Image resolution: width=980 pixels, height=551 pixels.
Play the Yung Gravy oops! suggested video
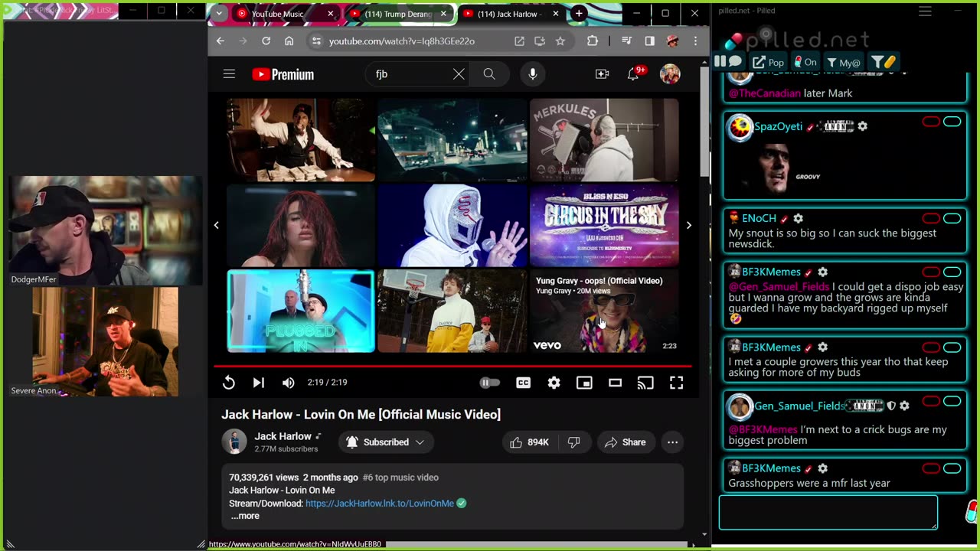tap(604, 311)
